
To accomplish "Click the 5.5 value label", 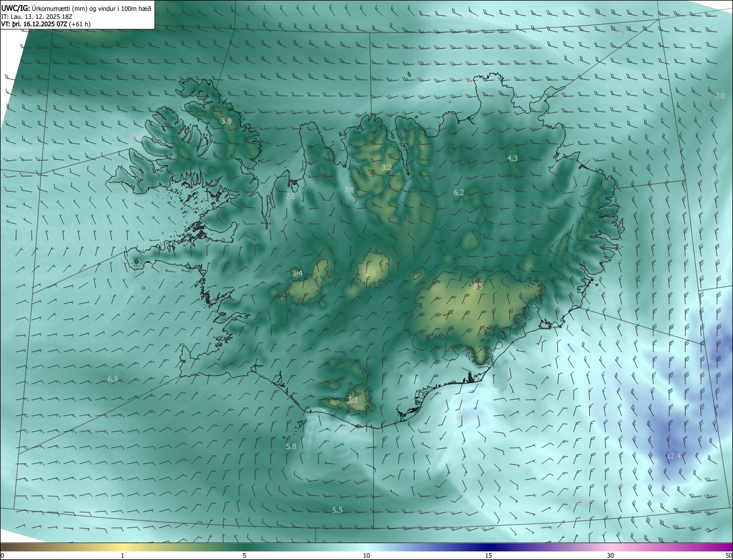I will pos(337,510).
